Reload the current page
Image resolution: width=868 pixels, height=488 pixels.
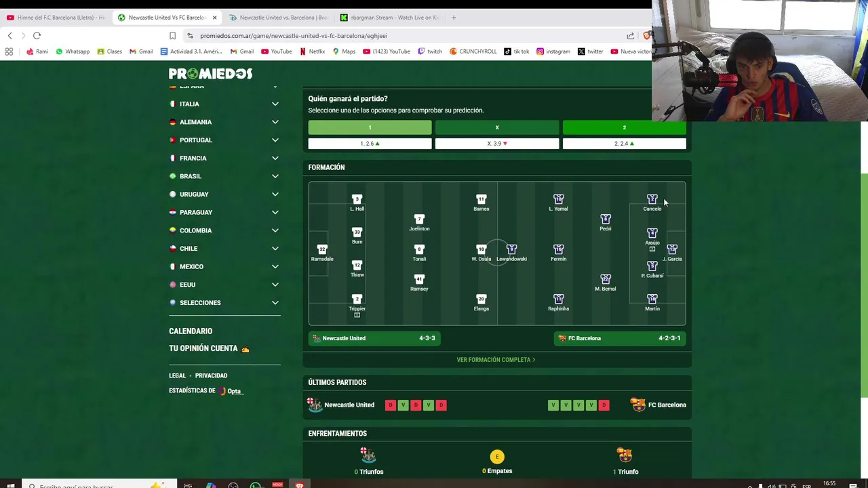tap(37, 35)
